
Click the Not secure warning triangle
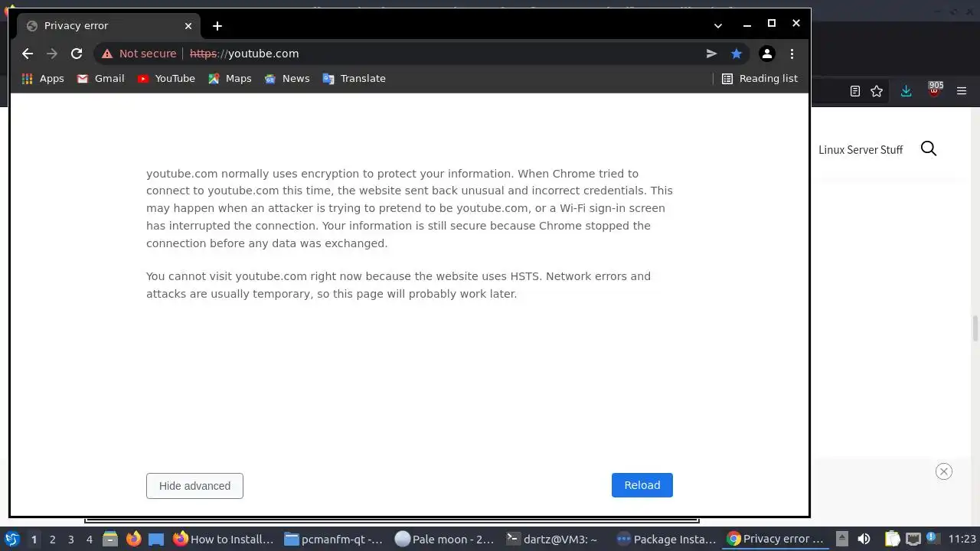[x=107, y=54]
